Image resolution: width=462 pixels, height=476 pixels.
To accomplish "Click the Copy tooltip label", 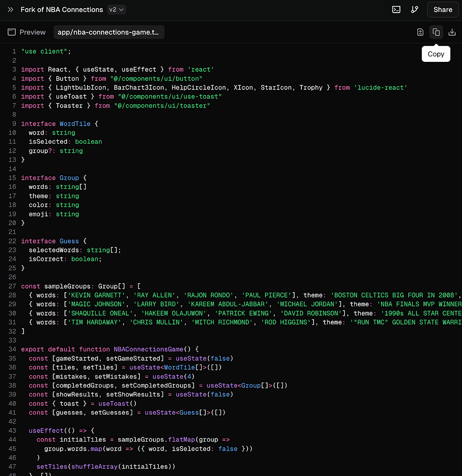I will (x=436, y=54).
